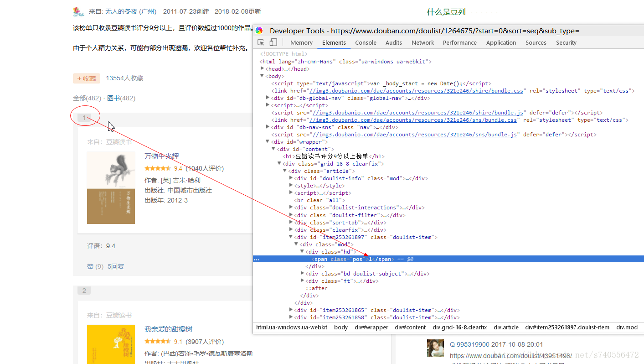Click the Developer Tools window browser icon
Image resolution: width=644 pixels, height=364 pixels.
point(259,31)
